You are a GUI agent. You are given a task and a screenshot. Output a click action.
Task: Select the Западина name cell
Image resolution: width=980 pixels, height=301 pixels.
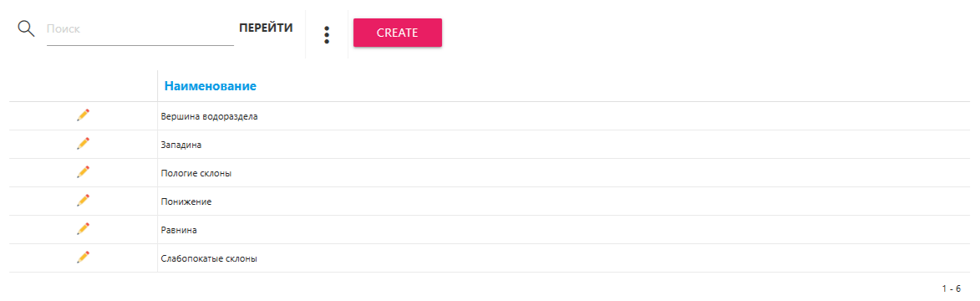pos(563,145)
